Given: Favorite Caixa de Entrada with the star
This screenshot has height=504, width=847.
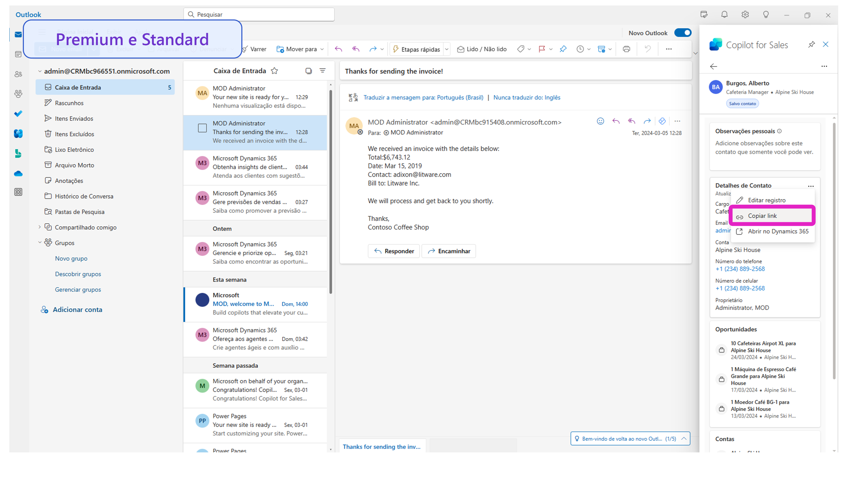Looking at the screenshot, I should 274,71.
